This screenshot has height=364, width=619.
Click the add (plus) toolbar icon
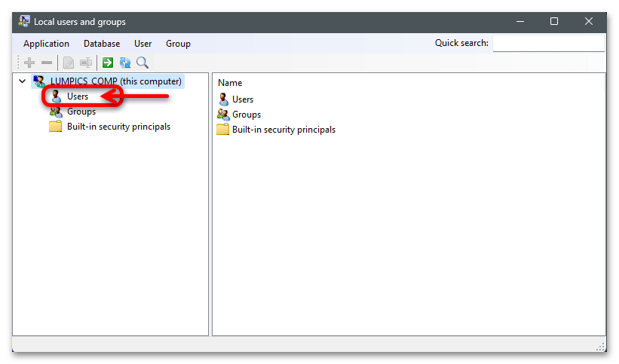[x=29, y=63]
